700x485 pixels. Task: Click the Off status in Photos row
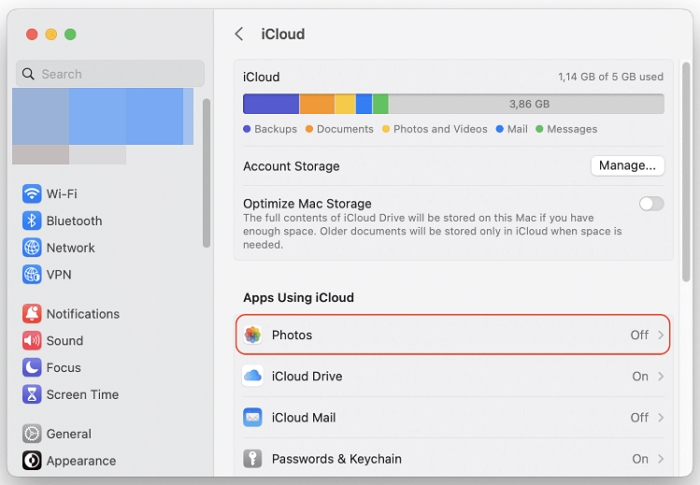pyautogui.click(x=639, y=335)
